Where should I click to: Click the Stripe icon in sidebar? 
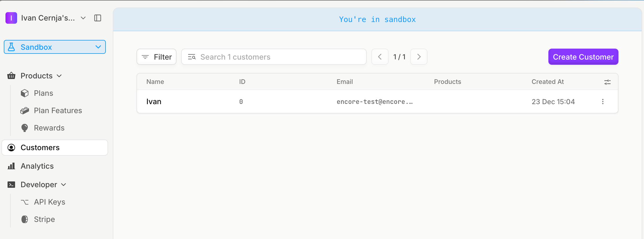(x=25, y=219)
